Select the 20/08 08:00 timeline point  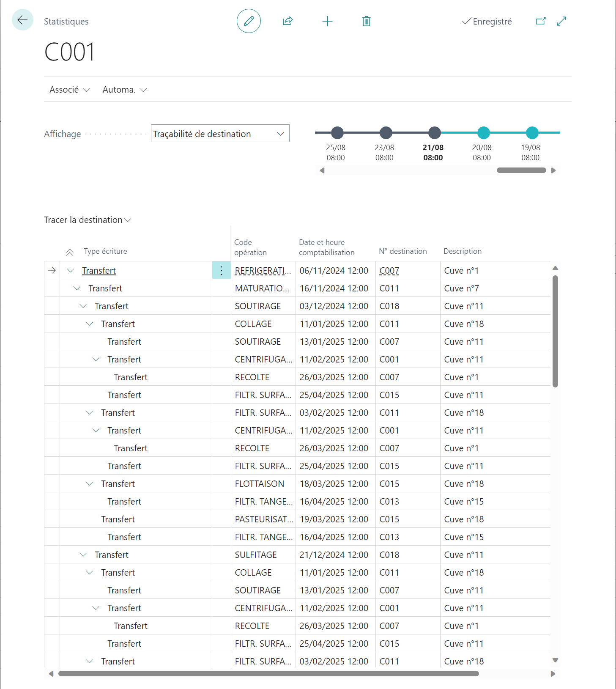pyautogui.click(x=483, y=133)
